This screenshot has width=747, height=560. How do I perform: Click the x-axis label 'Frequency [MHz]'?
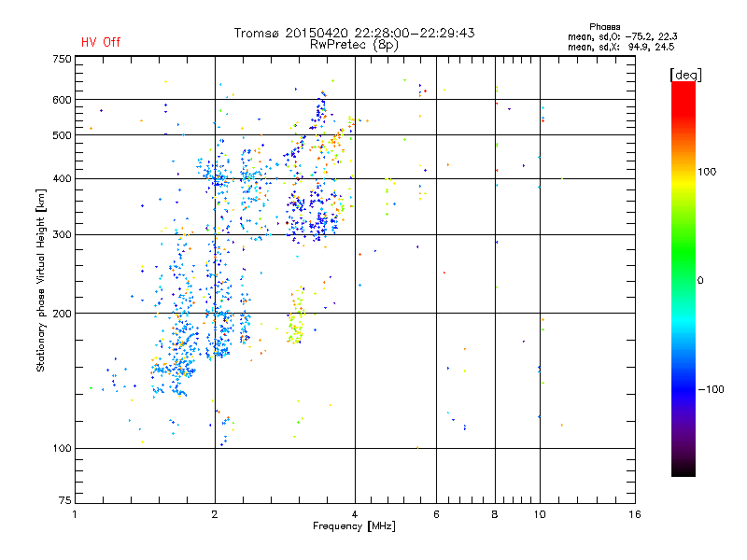pos(354,526)
